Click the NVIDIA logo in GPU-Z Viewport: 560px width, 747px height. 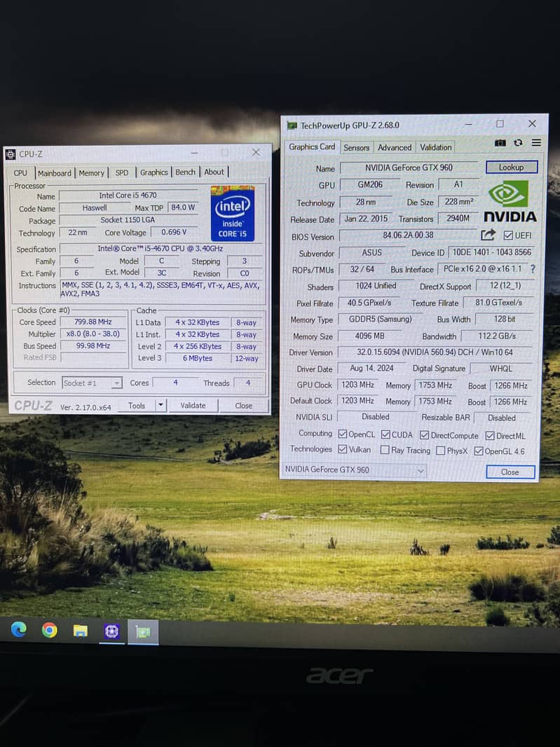pyautogui.click(x=510, y=201)
